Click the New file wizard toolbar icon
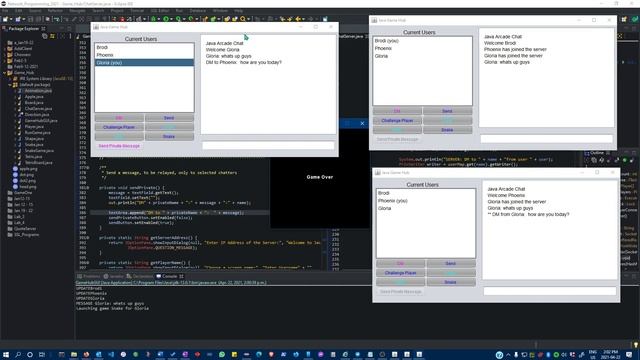Image resolution: width=640 pixels, height=360 pixels. click(6, 19)
